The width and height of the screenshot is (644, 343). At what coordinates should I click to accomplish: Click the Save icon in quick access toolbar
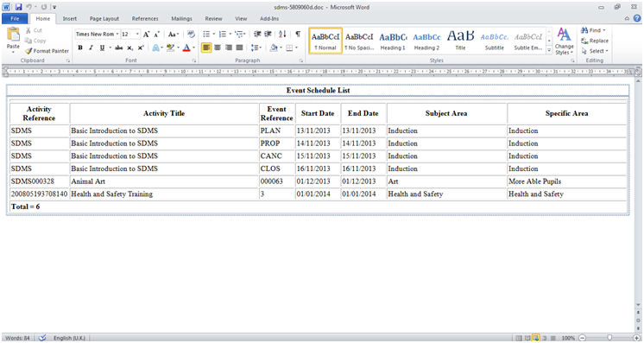point(18,7)
